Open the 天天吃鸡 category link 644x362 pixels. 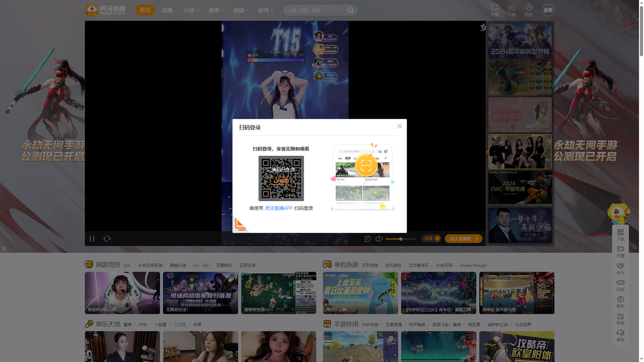[x=370, y=265]
